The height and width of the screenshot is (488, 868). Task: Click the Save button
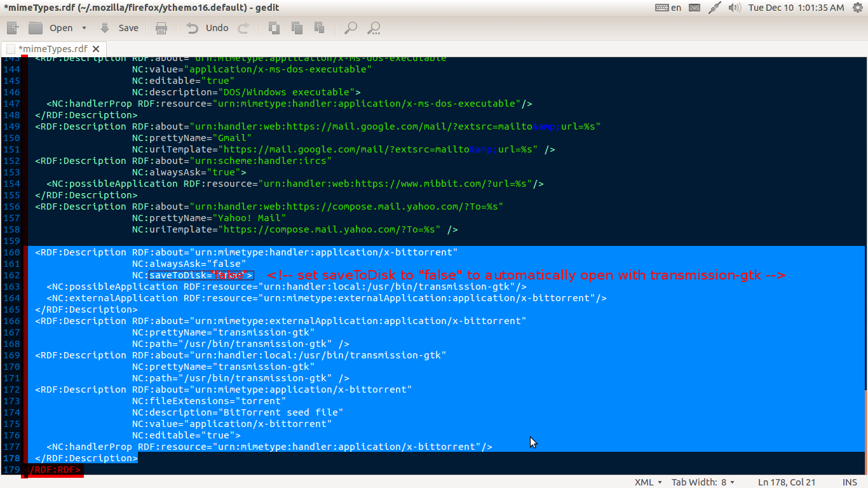[119, 28]
